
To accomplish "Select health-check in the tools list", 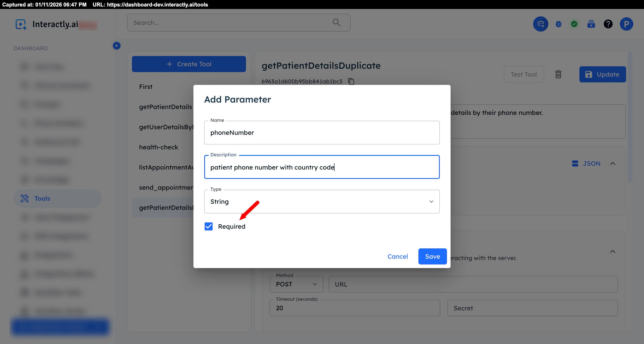I will point(159,147).
